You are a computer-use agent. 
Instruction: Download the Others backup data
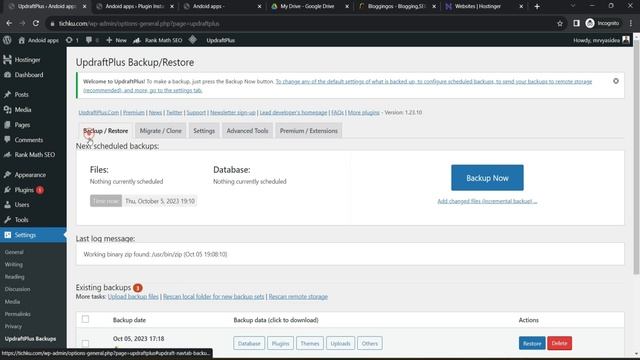coord(370,343)
